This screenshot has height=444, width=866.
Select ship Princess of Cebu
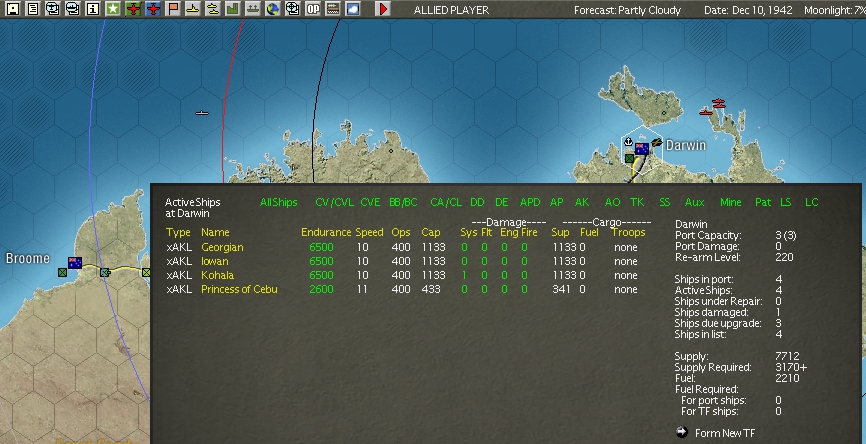point(239,289)
